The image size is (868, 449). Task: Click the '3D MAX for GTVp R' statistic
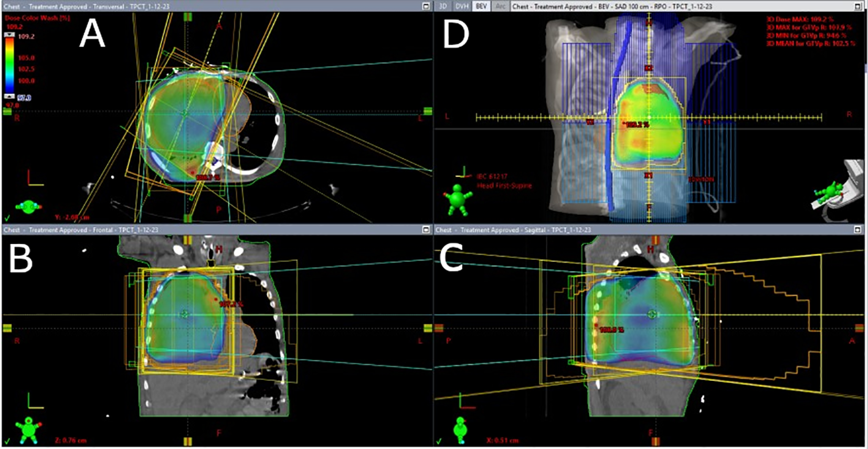click(808, 27)
